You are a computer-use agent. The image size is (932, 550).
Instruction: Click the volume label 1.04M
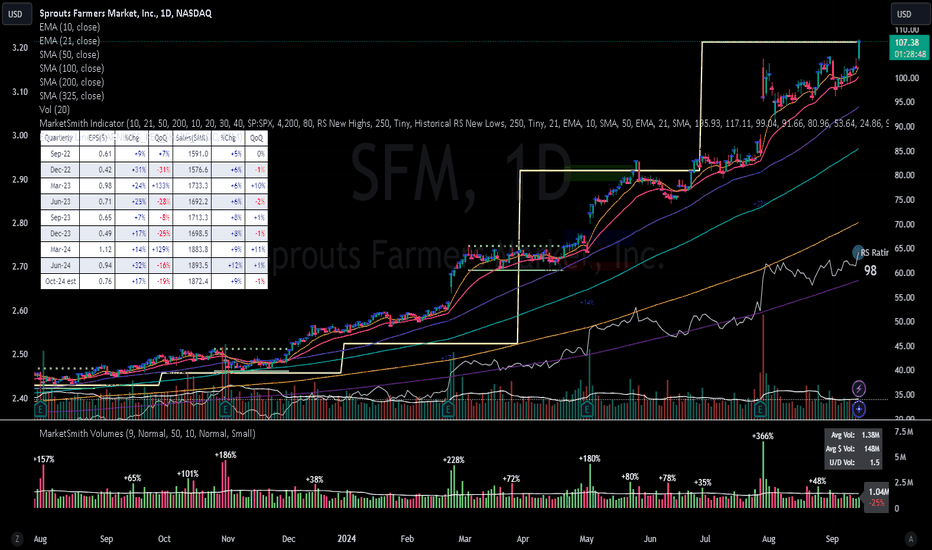pyautogui.click(x=878, y=492)
